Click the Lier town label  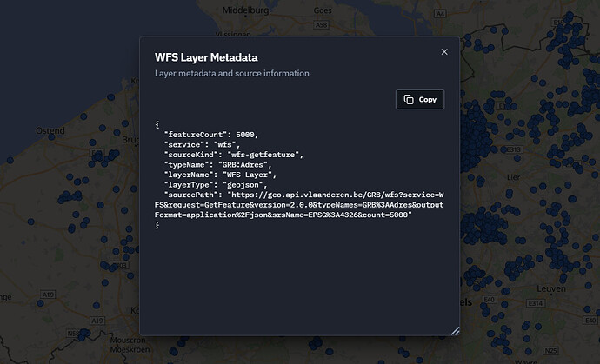(x=513, y=177)
